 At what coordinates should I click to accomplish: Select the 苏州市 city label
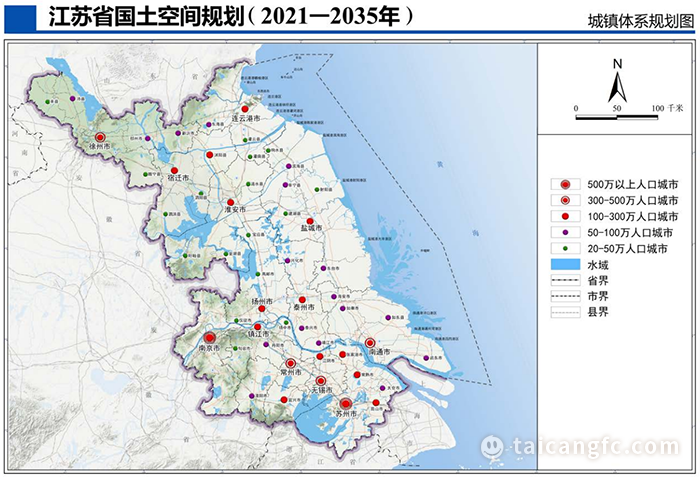pos(347,414)
